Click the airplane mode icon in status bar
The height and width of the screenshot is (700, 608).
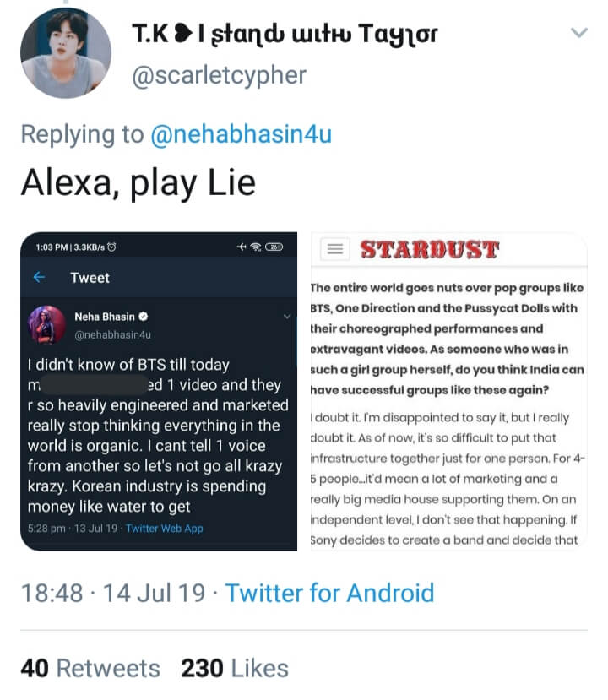coord(240,247)
